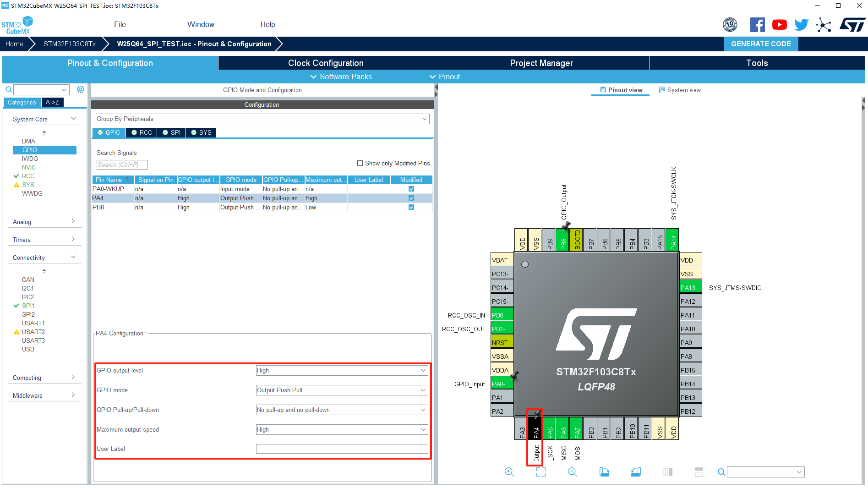Rotate the chip clockwise
Screen dimensions: 868x488
[604, 472]
